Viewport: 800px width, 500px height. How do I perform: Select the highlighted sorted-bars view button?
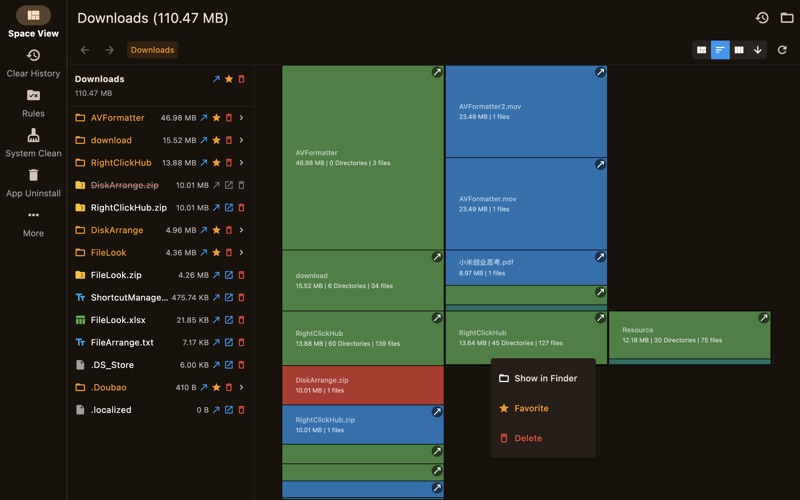tap(720, 50)
